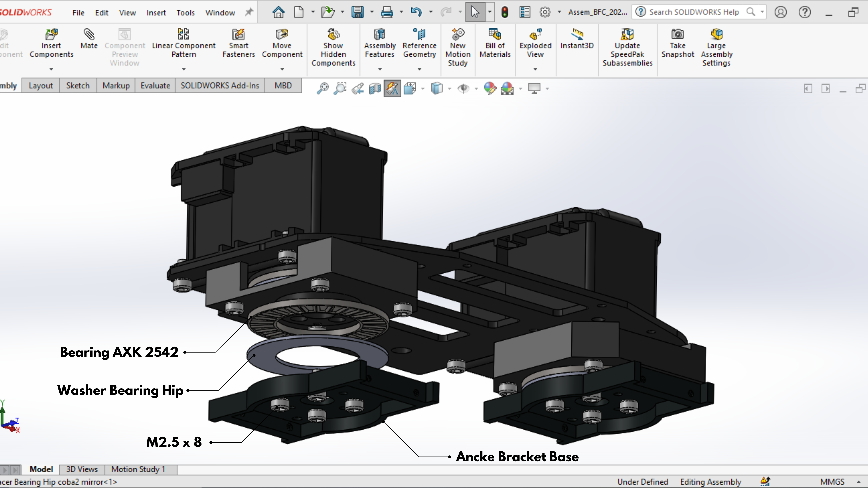Open View Settings monitor dropdown arrow
868x488 pixels.
547,89
